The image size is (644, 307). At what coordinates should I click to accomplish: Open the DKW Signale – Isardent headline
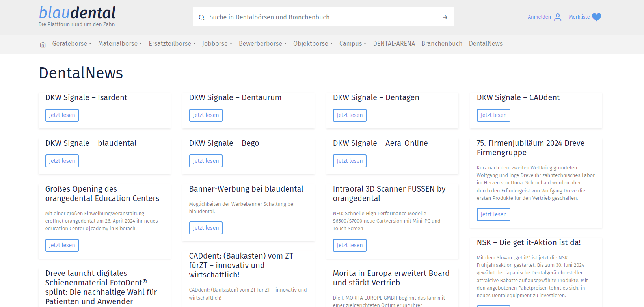pos(86,97)
